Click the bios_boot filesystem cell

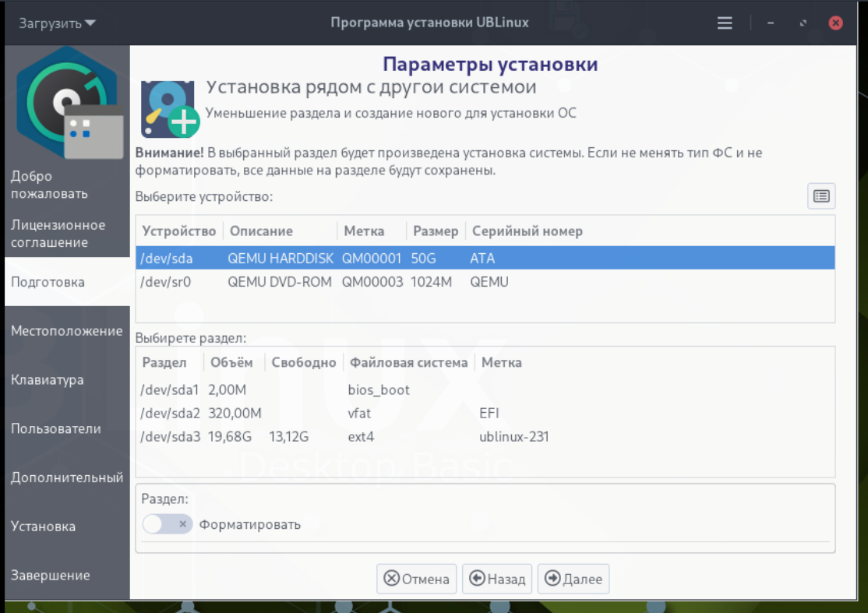tap(379, 389)
